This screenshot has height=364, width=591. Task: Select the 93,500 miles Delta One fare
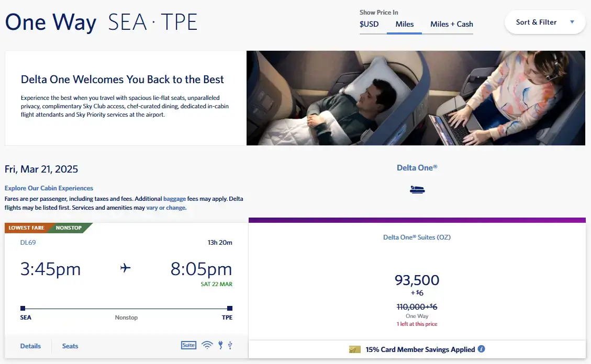pyautogui.click(x=417, y=281)
